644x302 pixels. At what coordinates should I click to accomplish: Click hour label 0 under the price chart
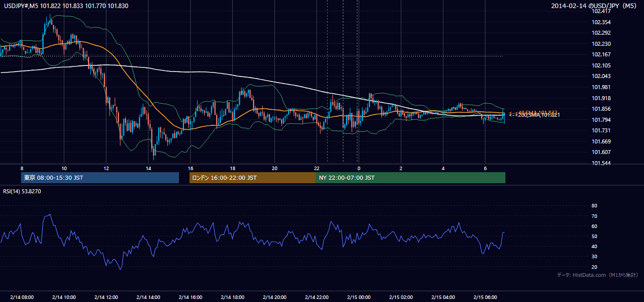358,168
